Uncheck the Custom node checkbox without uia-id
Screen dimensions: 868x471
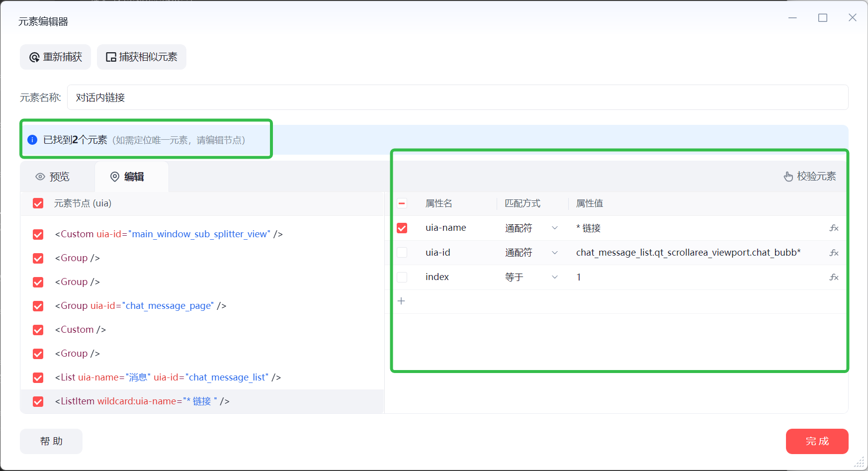pyautogui.click(x=38, y=330)
